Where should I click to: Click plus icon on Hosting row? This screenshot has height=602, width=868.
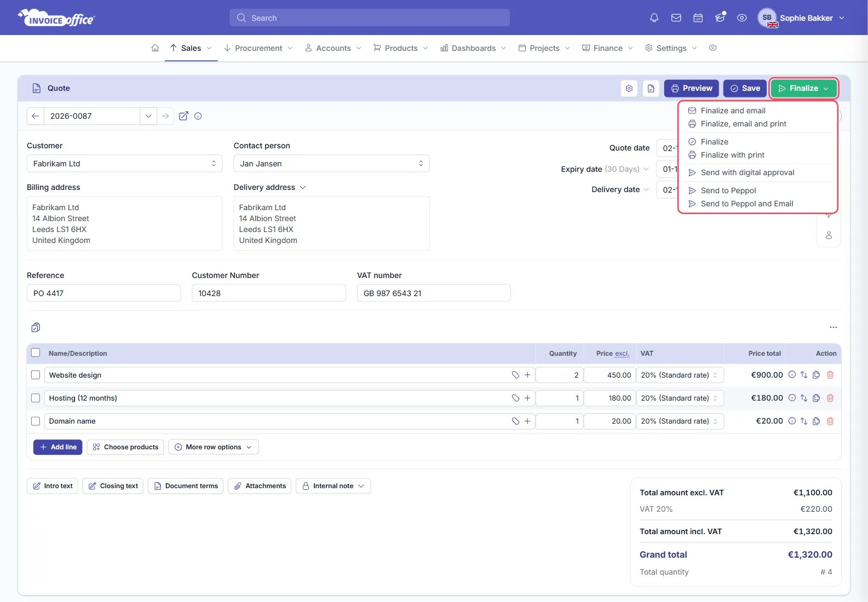click(x=527, y=398)
